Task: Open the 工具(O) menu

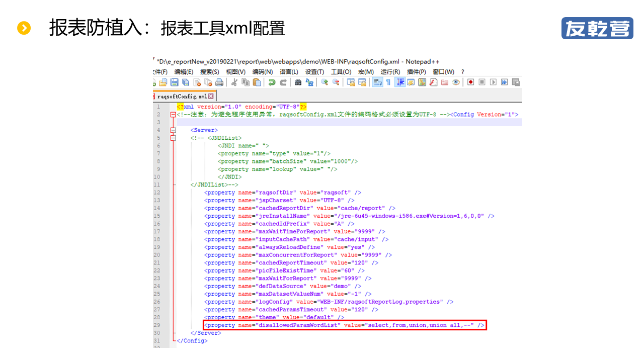Action: pyautogui.click(x=341, y=72)
